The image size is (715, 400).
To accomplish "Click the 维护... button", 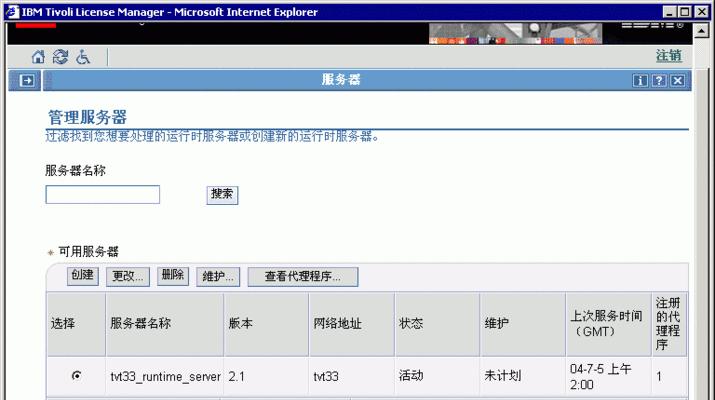I will pyautogui.click(x=218, y=277).
